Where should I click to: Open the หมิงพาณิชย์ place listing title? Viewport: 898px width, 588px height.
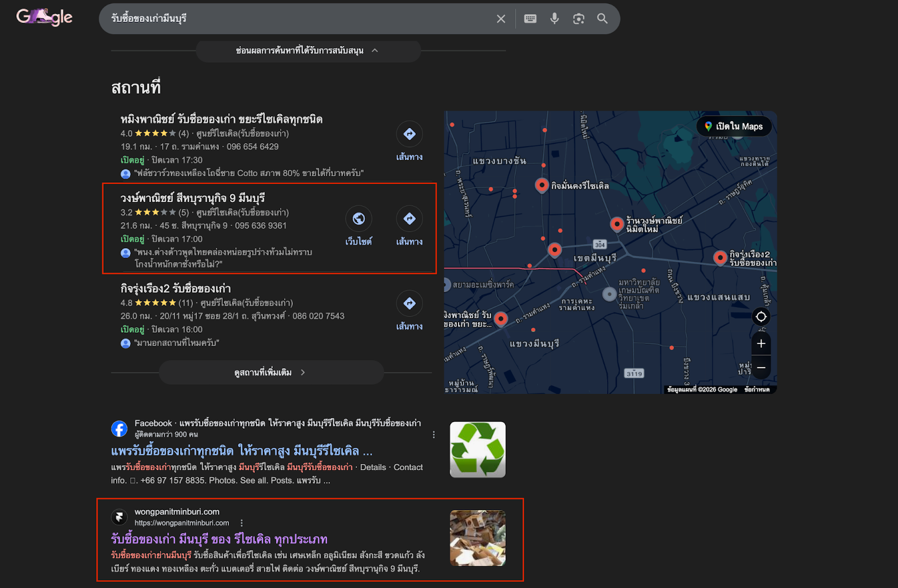click(x=222, y=119)
